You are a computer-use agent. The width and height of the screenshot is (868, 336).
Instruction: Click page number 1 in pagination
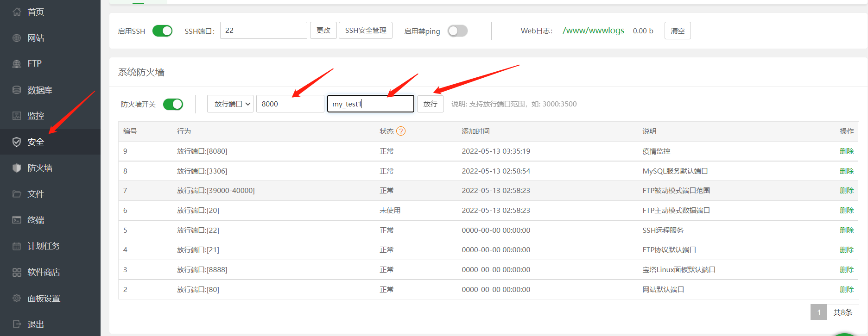[x=818, y=312]
